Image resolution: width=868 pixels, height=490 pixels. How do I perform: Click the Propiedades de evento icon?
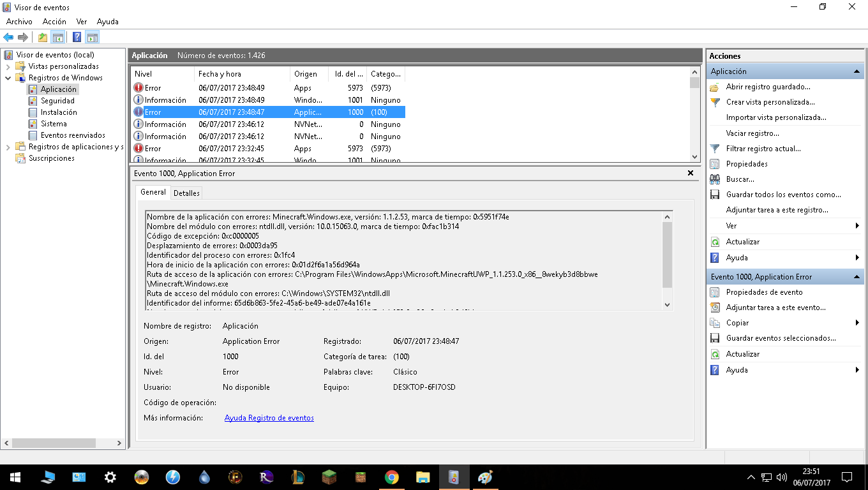(x=714, y=292)
